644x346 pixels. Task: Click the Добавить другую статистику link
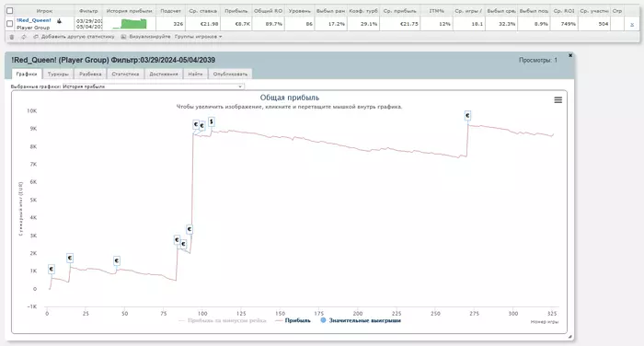click(x=77, y=37)
